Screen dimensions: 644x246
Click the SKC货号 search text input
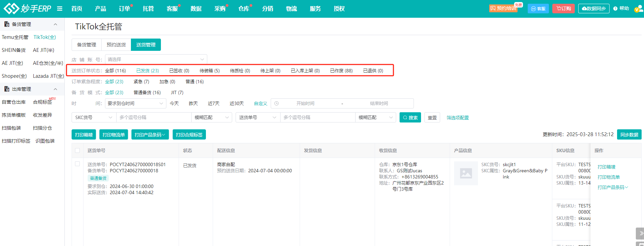click(x=154, y=117)
